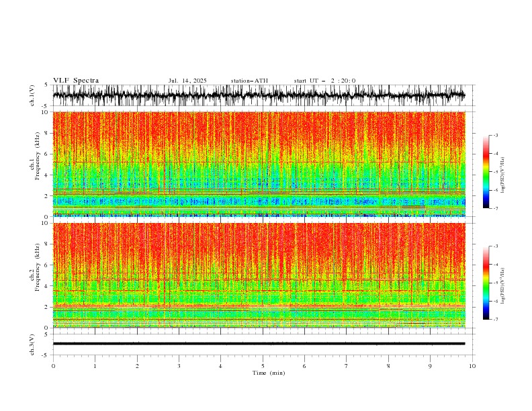Click the time axis tick label 1

click(x=95, y=366)
